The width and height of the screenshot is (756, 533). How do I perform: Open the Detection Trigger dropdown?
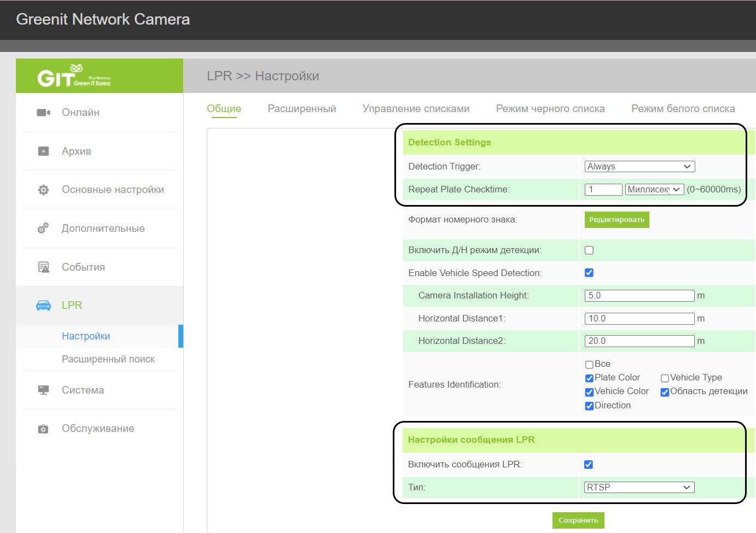tap(639, 167)
